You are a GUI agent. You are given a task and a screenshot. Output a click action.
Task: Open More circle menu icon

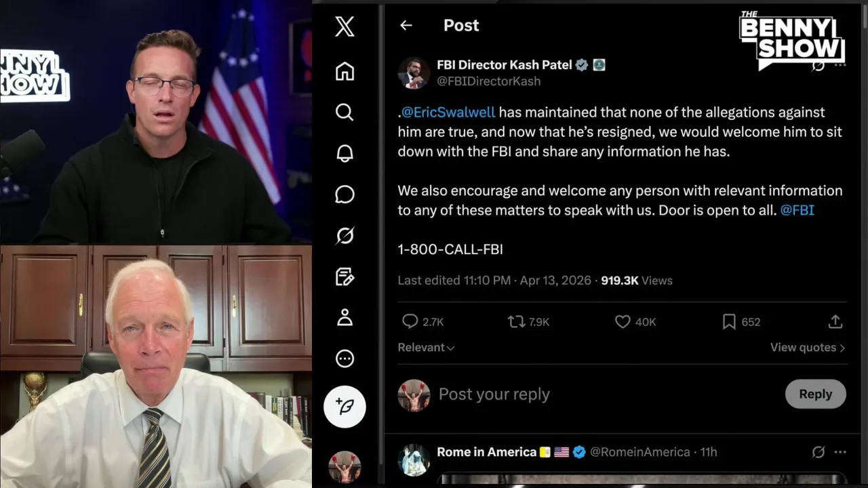tap(344, 359)
